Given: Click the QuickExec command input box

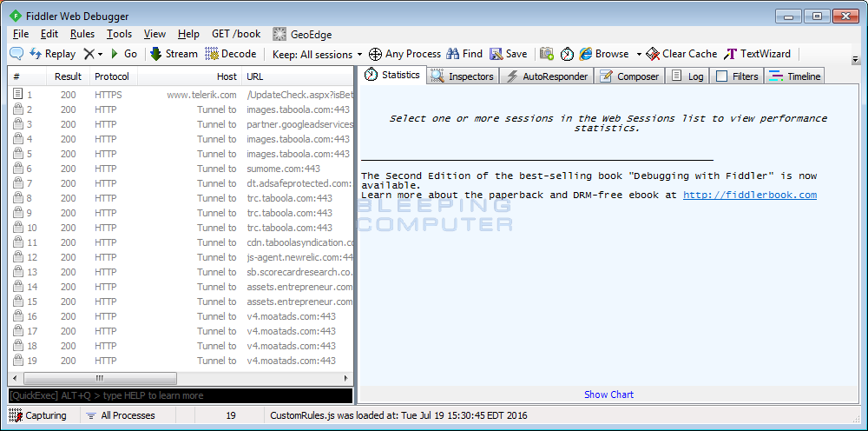Looking at the screenshot, I should (181, 395).
